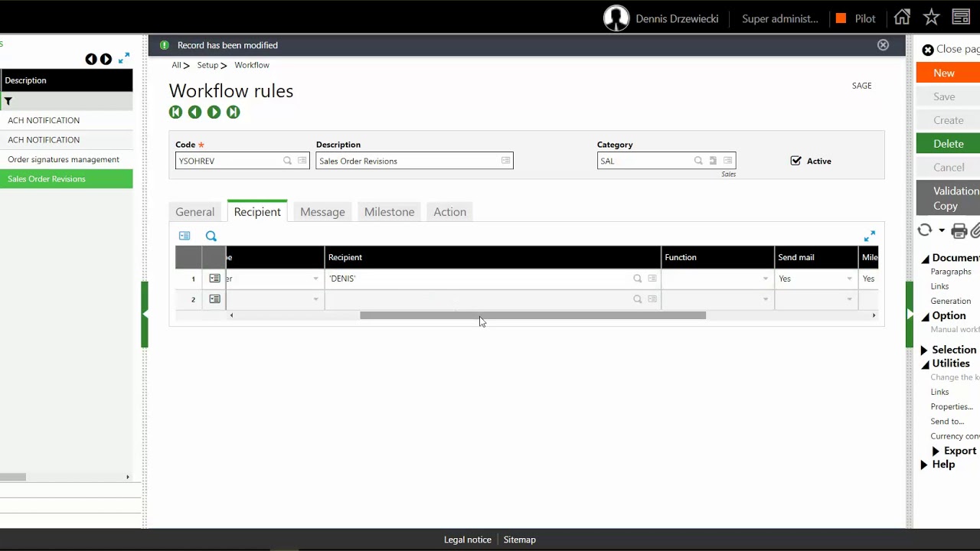Open the Sitemap link

tap(520, 540)
